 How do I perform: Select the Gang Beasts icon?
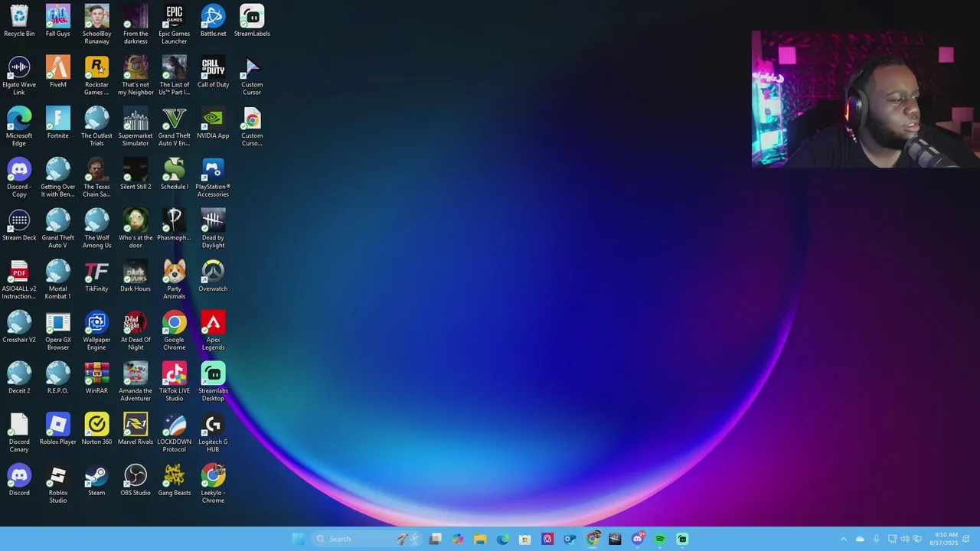coord(175,480)
